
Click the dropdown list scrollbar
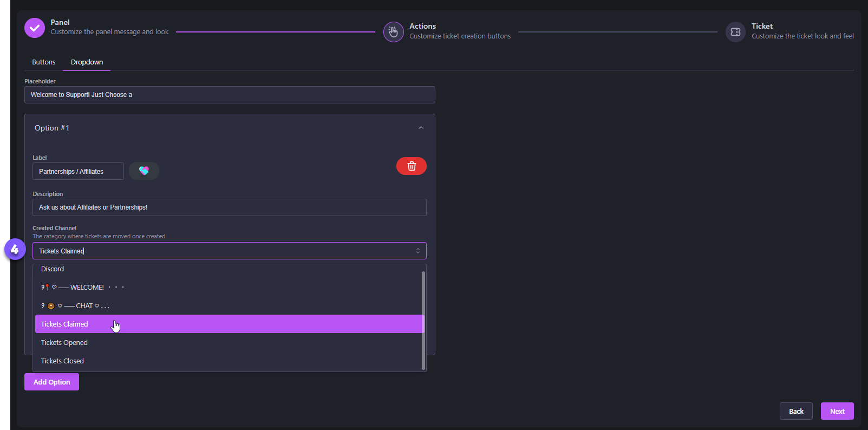(423, 320)
